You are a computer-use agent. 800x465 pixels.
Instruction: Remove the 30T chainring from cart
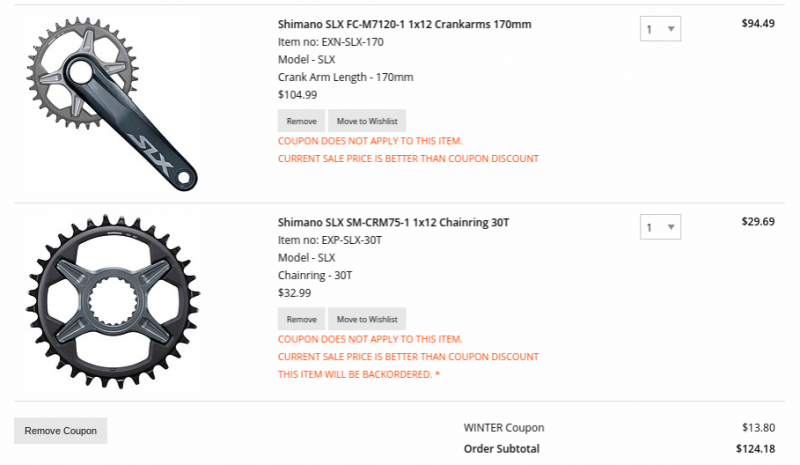[x=301, y=319]
